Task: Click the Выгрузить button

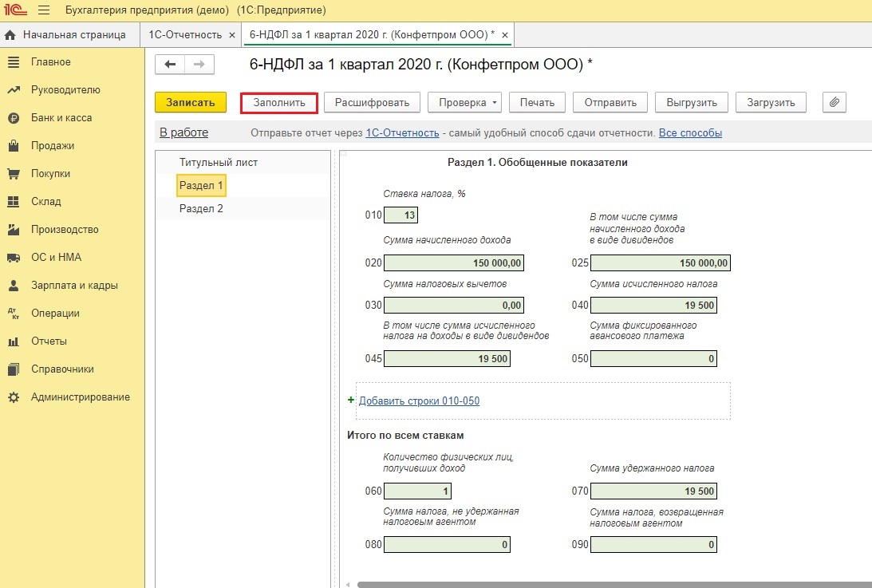Action: point(692,102)
